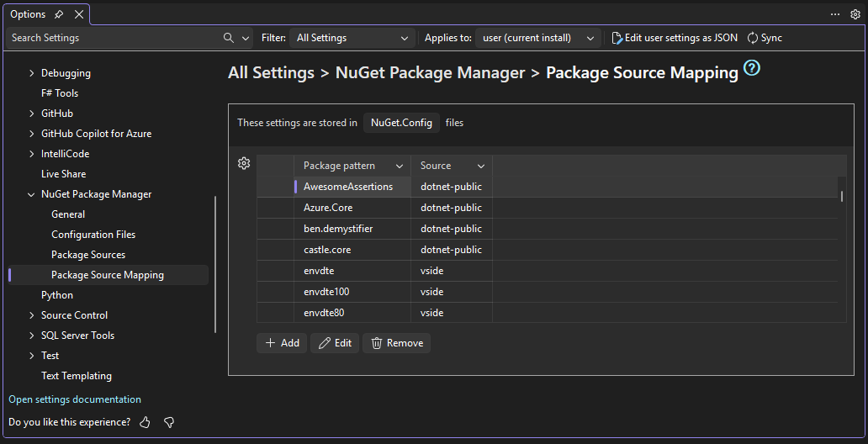Image resolution: width=868 pixels, height=444 pixels.
Task: Click the Remove button
Action: pyautogui.click(x=396, y=343)
